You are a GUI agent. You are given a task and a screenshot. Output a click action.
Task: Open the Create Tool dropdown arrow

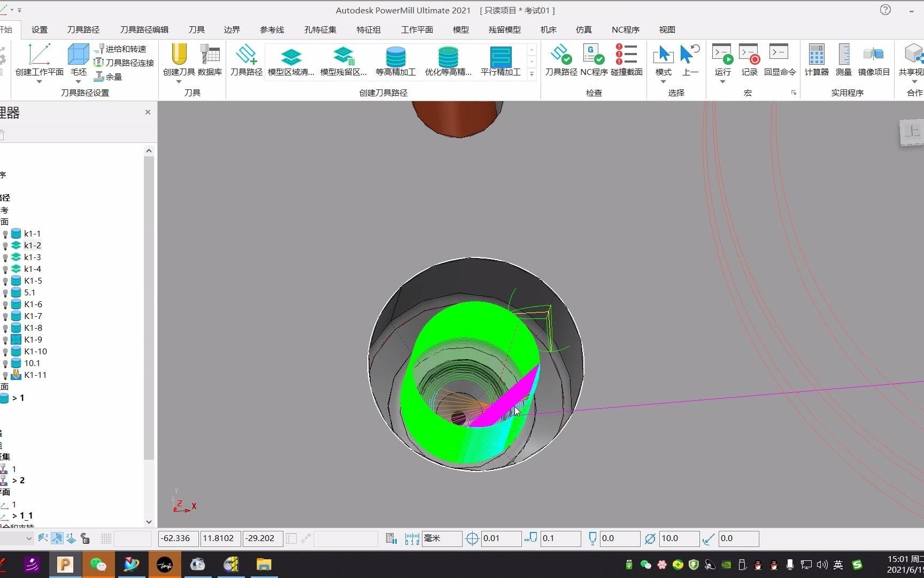[179, 82]
